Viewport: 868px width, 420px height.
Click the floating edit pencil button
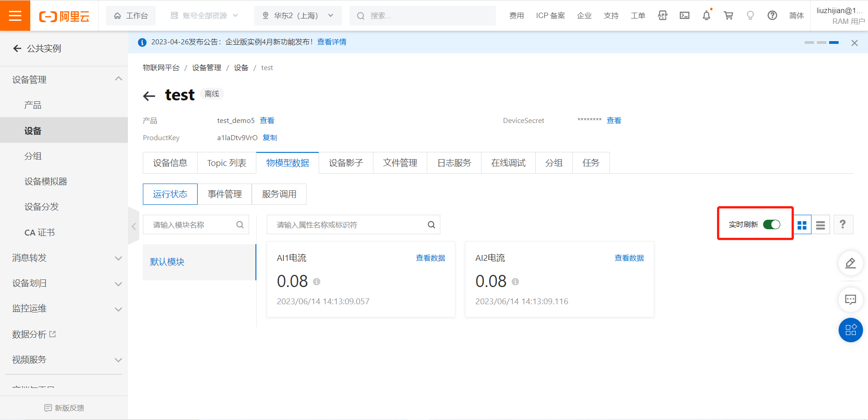coord(850,263)
